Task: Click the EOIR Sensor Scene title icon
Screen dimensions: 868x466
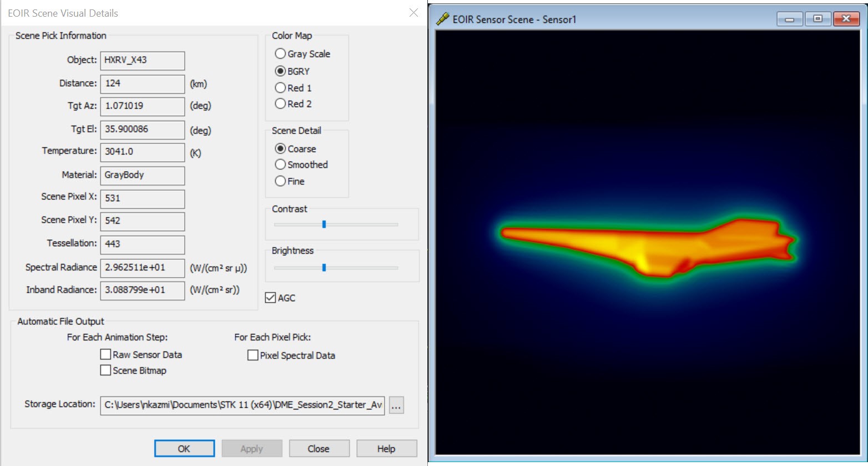Action: coord(442,19)
